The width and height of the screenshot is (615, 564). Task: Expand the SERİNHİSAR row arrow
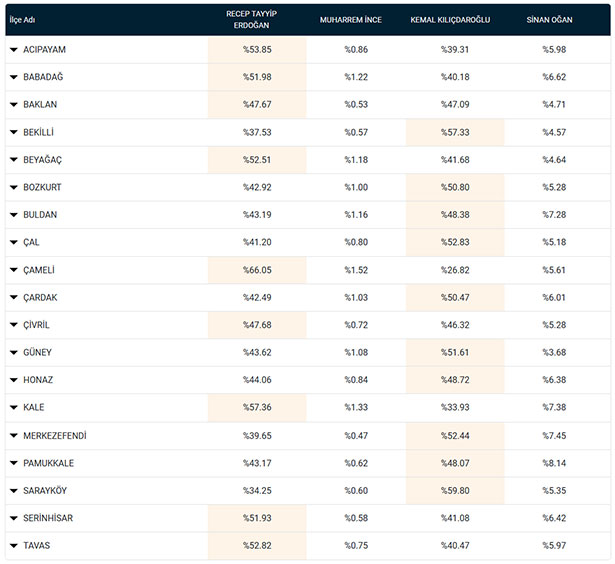coord(14,518)
